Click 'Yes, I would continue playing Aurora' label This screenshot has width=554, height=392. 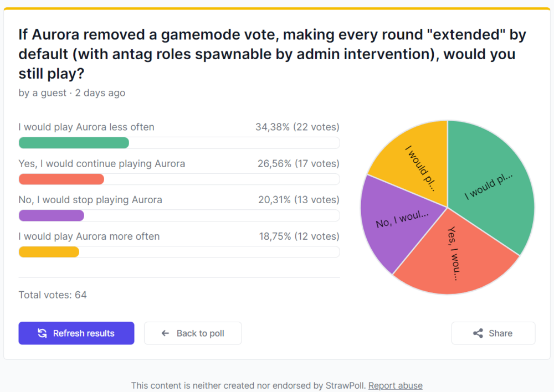point(102,163)
